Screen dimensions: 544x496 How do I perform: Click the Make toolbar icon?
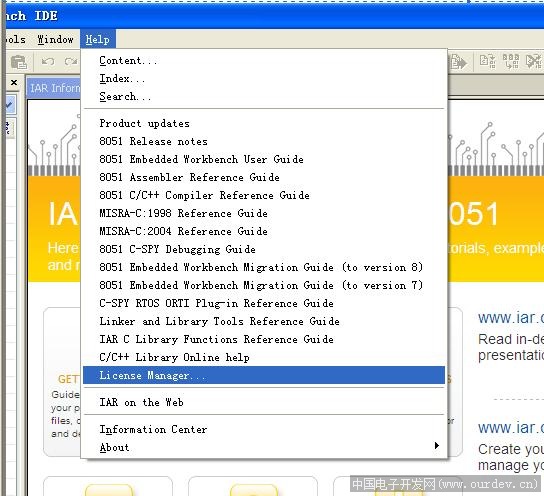[x=511, y=61]
